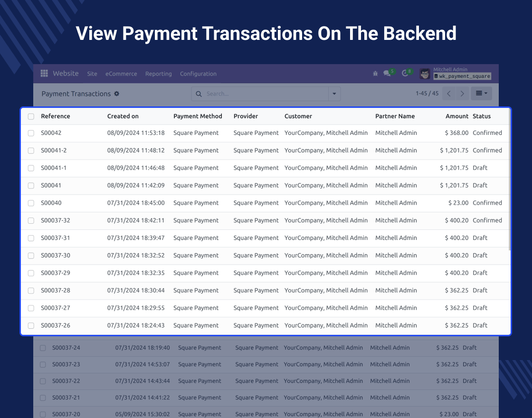Screen dimensions: 532x418
Task: Open the Reporting menu
Action: coord(159,74)
